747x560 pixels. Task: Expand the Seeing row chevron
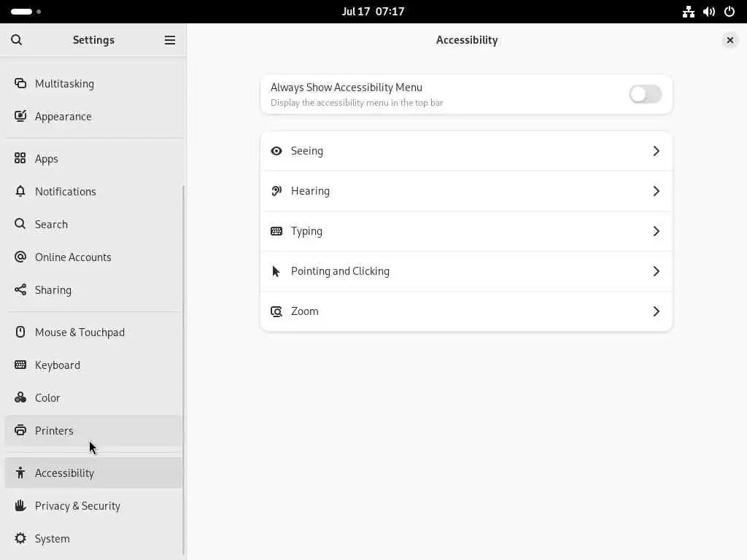coord(656,151)
